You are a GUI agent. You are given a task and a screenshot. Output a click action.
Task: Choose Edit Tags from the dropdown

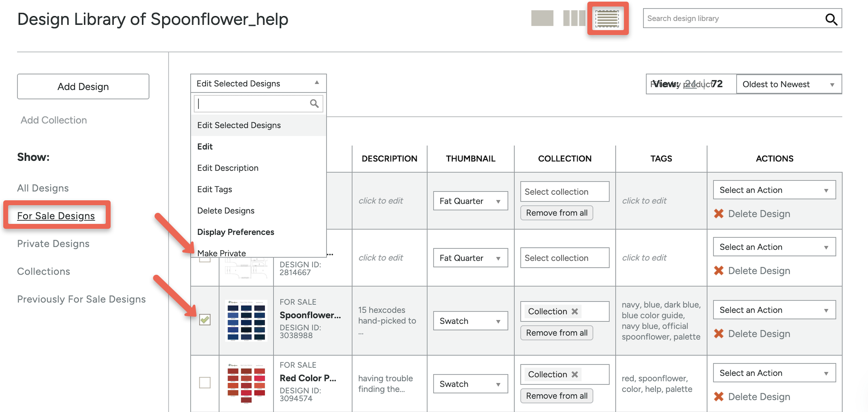(259, 189)
